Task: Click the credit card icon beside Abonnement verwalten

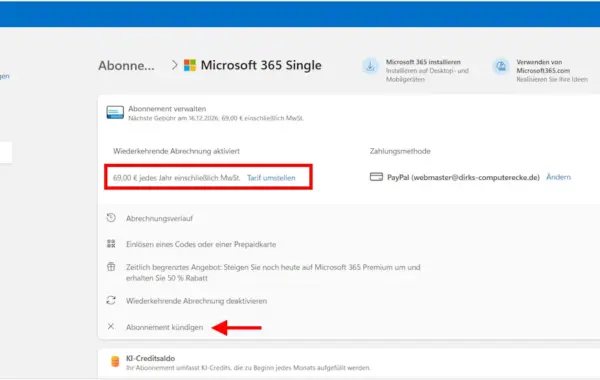Action: 115,113
